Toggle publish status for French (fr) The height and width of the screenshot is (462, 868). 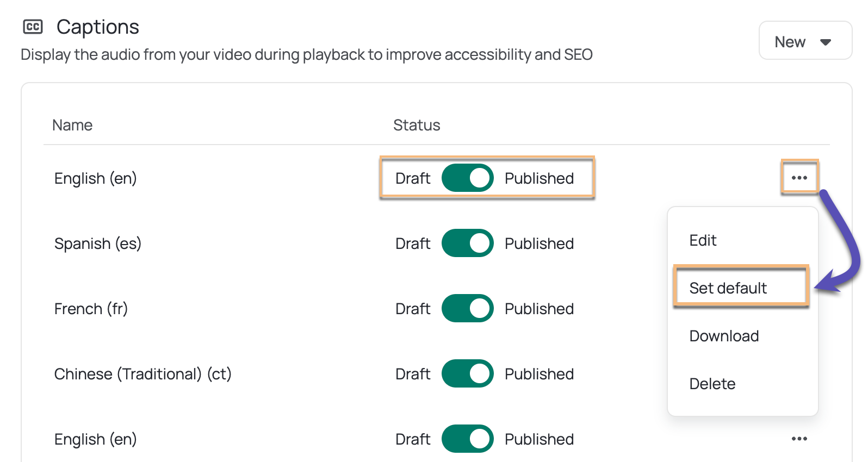pyautogui.click(x=467, y=308)
